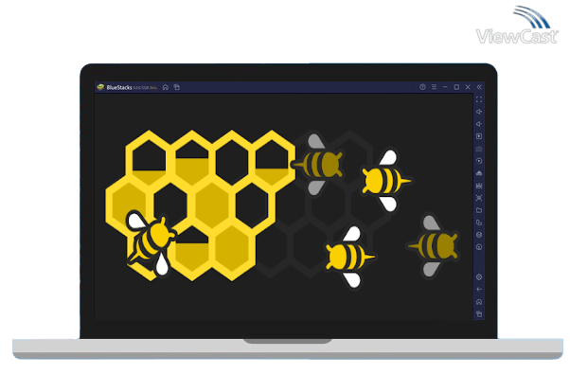Open settings gear near sidebar bottom
This screenshot has height=392, width=570.
(x=479, y=277)
